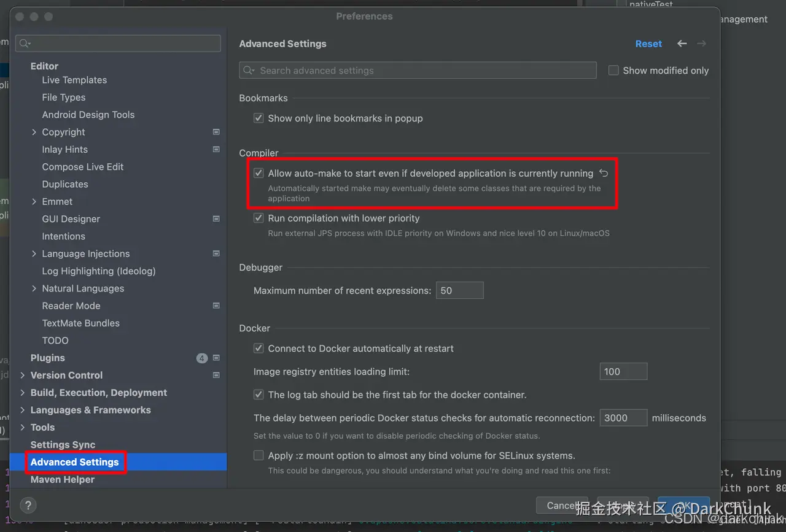Toggle Run compilation with lower priority
Image resolution: width=786 pixels, height=532 pixels.
pyautogui.click(x=259, y=218)
